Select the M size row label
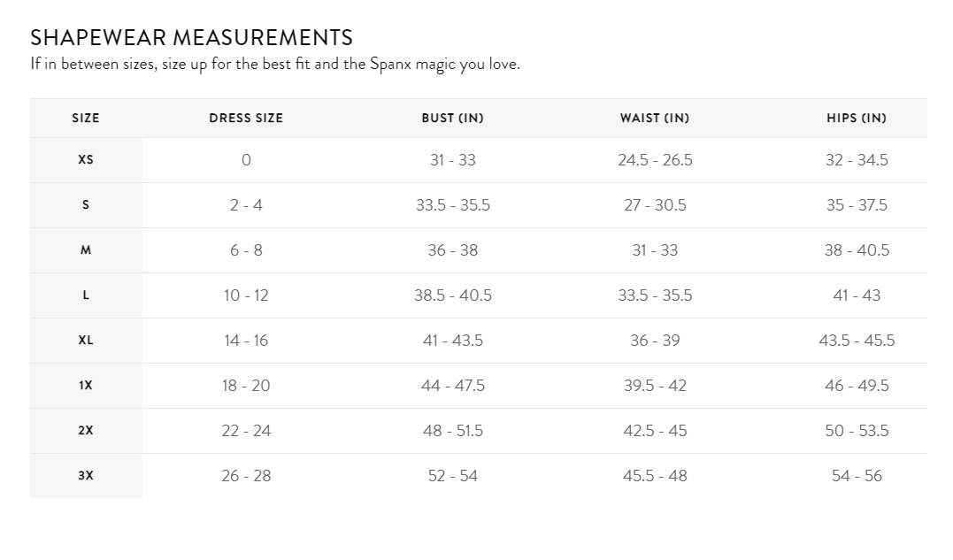Screen dimensions: 953x560 click(86, 249)
